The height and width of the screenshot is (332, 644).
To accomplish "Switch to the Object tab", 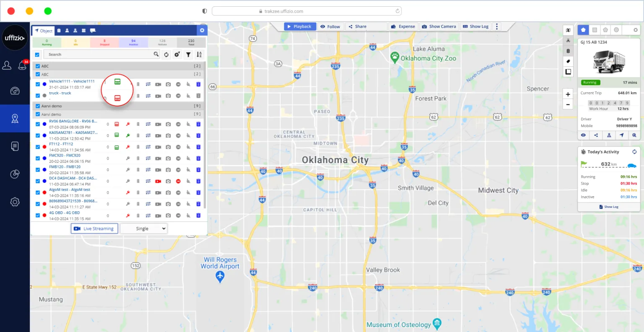I will click(x=44, y=31).
